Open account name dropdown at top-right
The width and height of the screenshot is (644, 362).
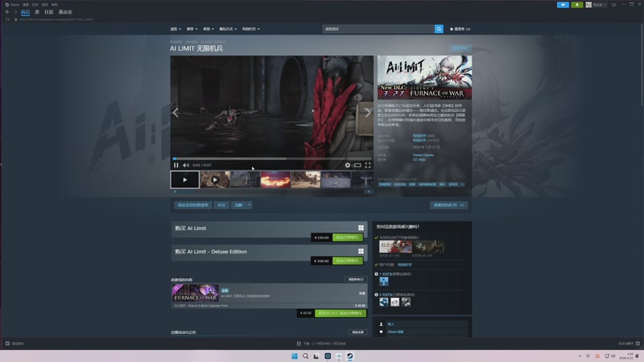tap(599, 5)
